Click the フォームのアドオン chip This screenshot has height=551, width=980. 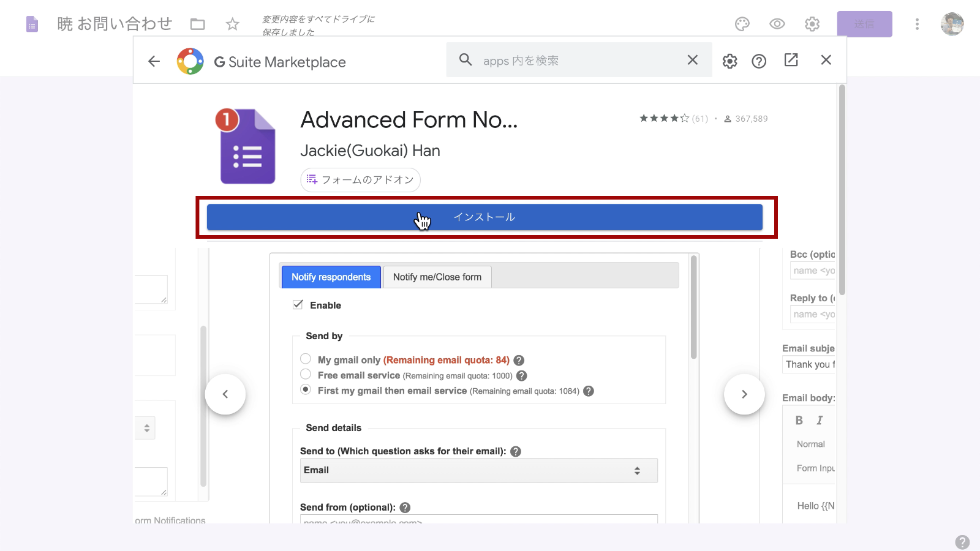point(360,180)
